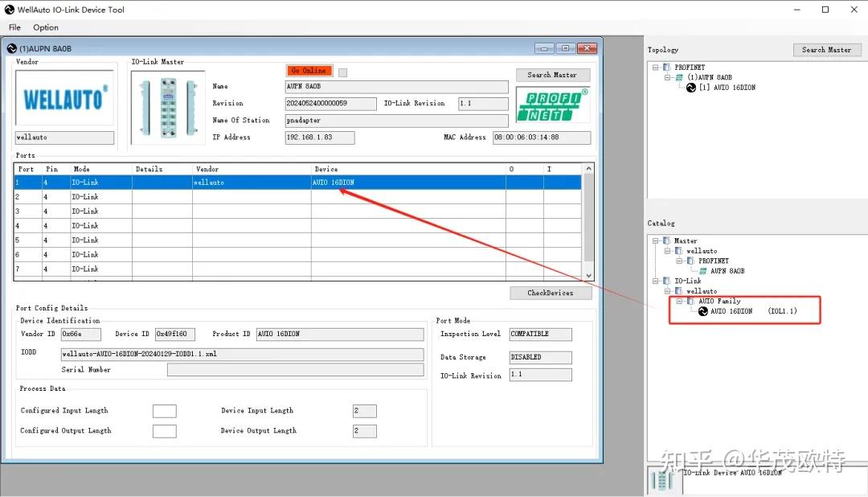The width and height of the screenshot is (868, 497).
Task: Click the WELLAUTO vendor logo
Action: (x=65, y=98)
